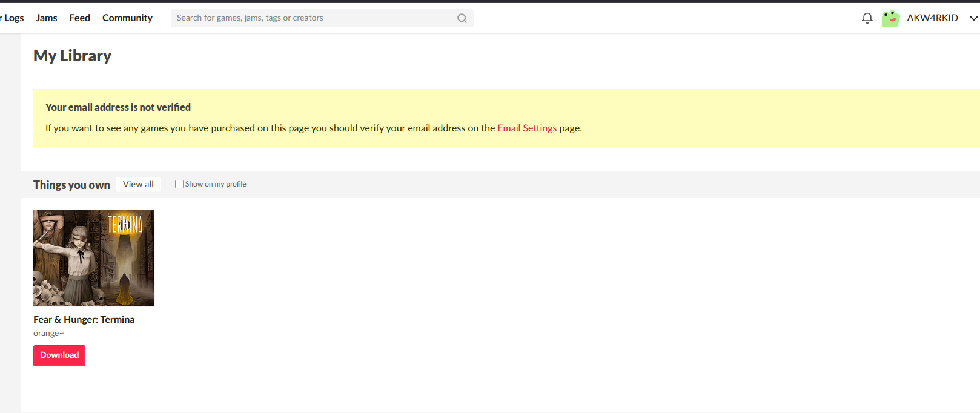The image size is (980, 413).
Task: Open the orange~ creator link
Action: click(48, 333)
